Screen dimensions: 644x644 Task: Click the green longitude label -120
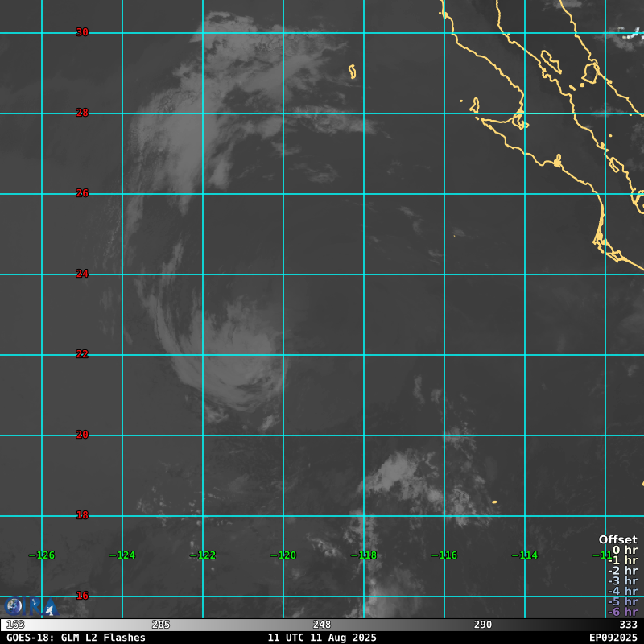tap(283, 555)
